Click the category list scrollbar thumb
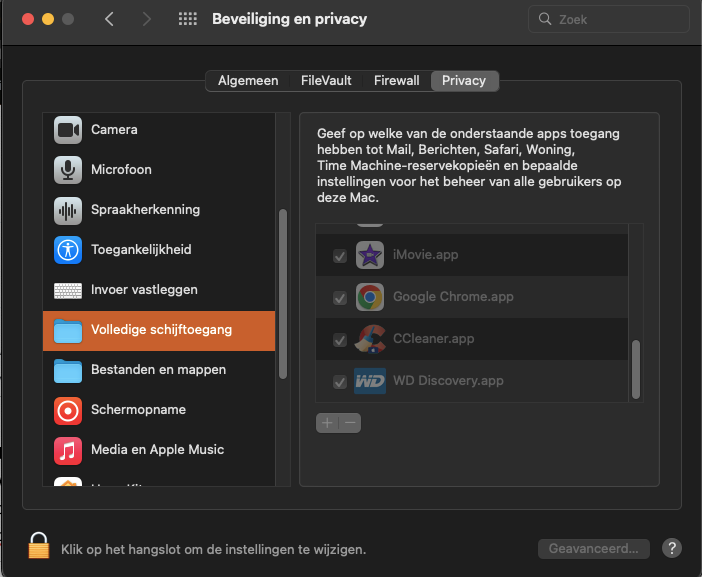The image size is (702, 577). [283, 294]
